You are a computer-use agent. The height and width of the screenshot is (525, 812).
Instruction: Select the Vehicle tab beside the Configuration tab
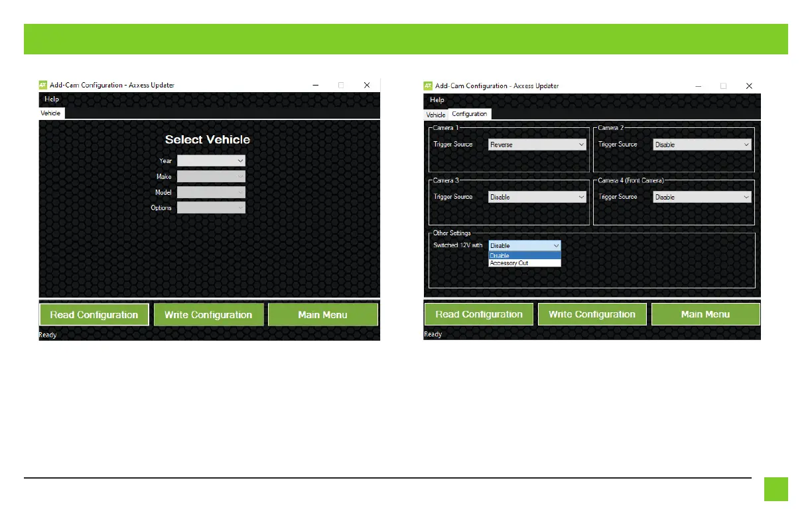436,115
